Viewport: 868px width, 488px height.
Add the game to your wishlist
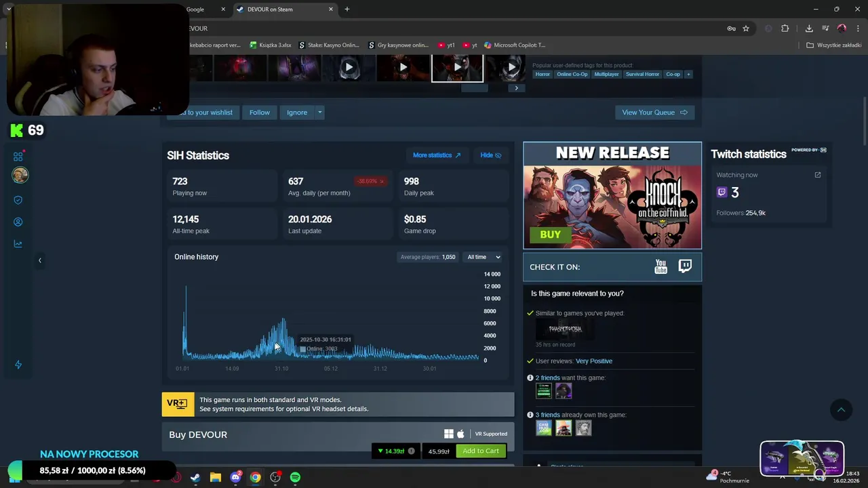[x=202, y=113]
